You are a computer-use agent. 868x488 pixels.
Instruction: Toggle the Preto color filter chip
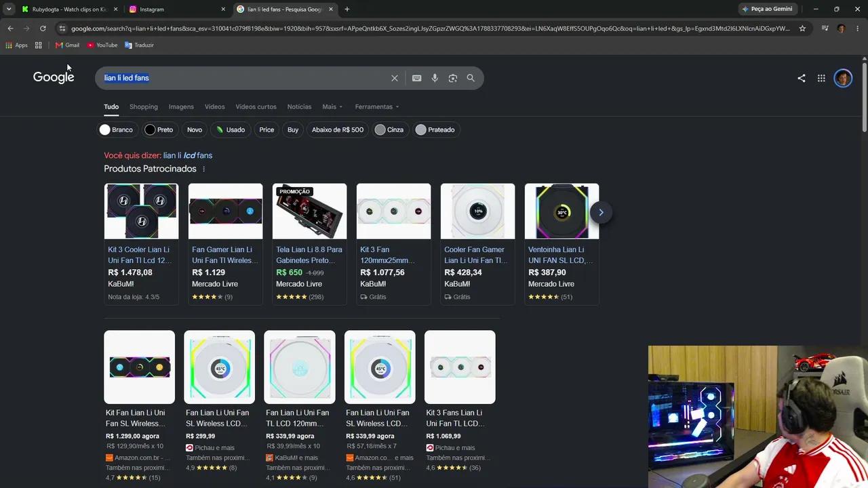pyautogui.click(x=160, y=129)
